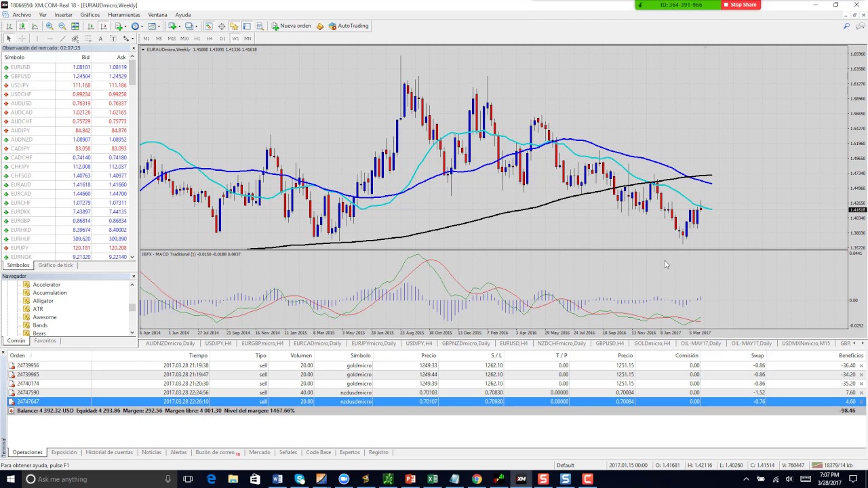Toggle chart auto scroll
868x488 pixels.
[x=91, y=26]
